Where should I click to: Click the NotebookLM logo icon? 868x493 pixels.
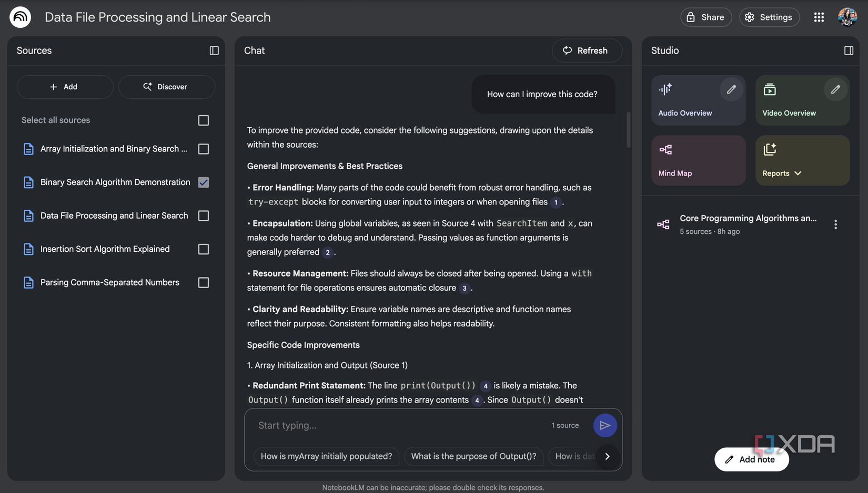pyautogui.click(x=20, y=17)
